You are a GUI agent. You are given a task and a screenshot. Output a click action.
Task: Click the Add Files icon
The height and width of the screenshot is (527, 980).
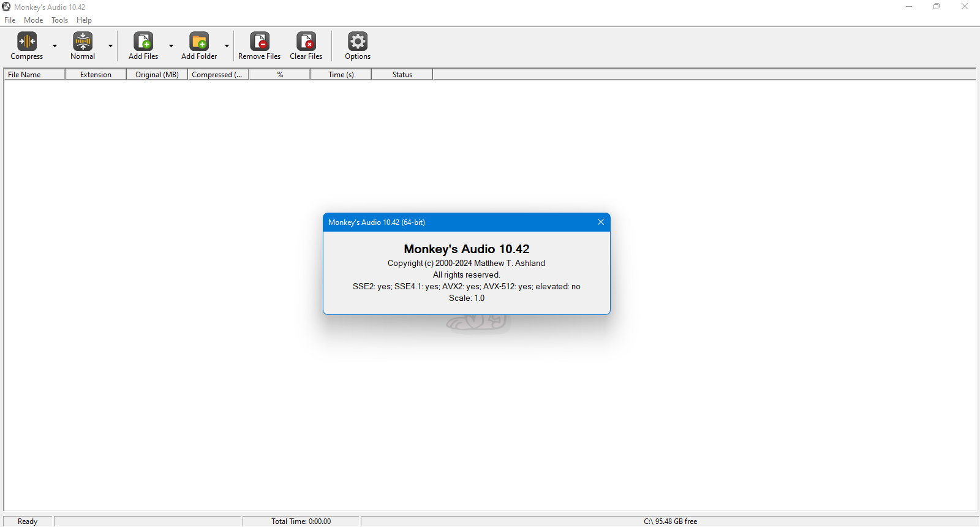point(143,41)
